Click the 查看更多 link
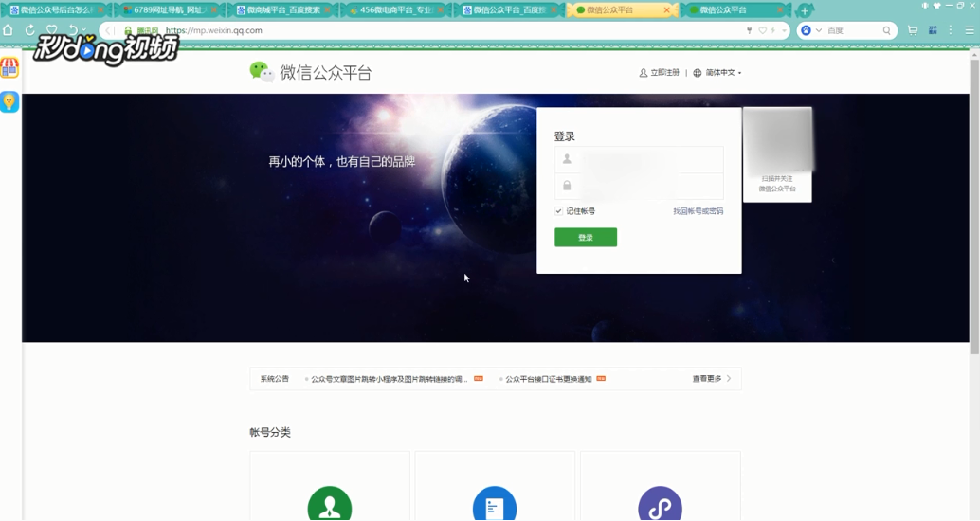Screen dimensions: 980x521 tap(711, 379)
